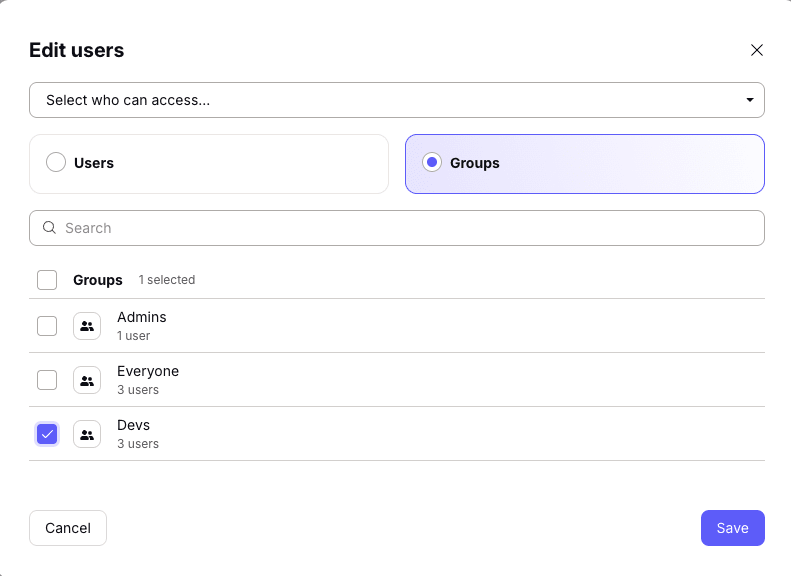The image size is (791, 576).
Task: Cancel editing users
Action: click(x=68, y=528)
